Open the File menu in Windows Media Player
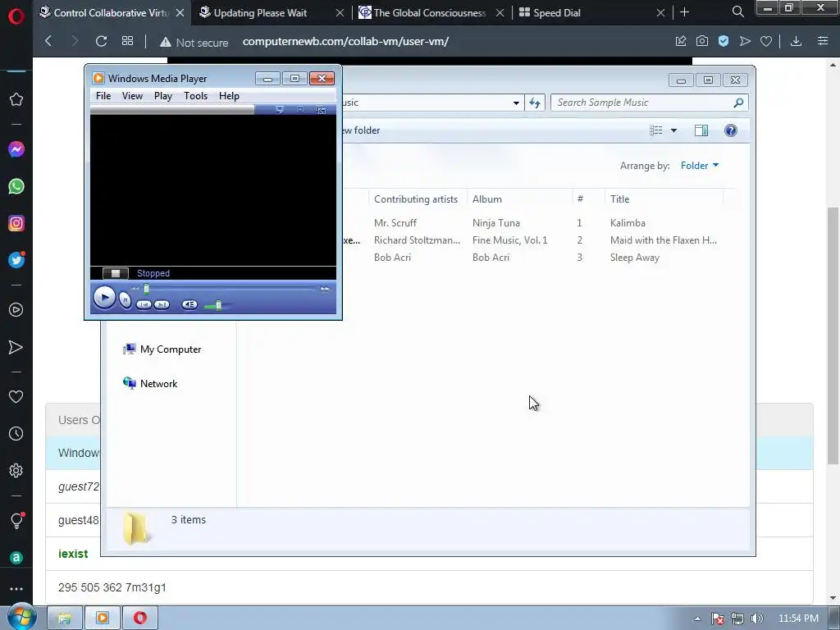 103,96
